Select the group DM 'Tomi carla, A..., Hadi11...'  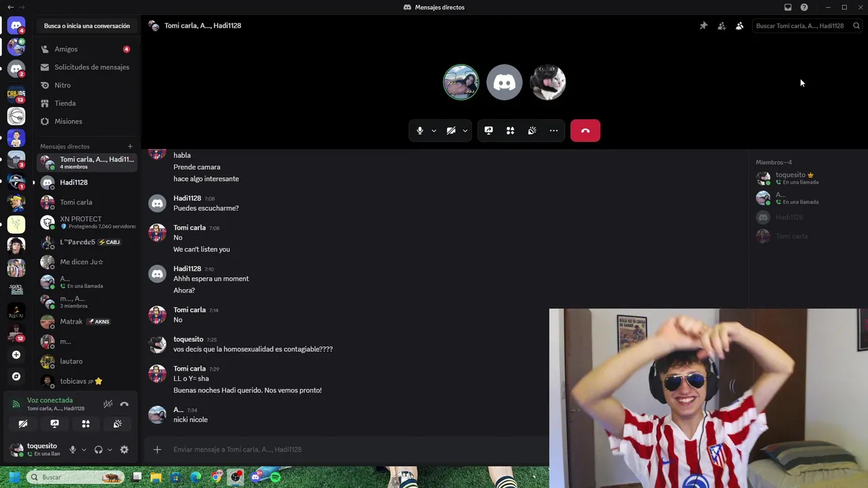pyautogui.click(x=87, y=163)
